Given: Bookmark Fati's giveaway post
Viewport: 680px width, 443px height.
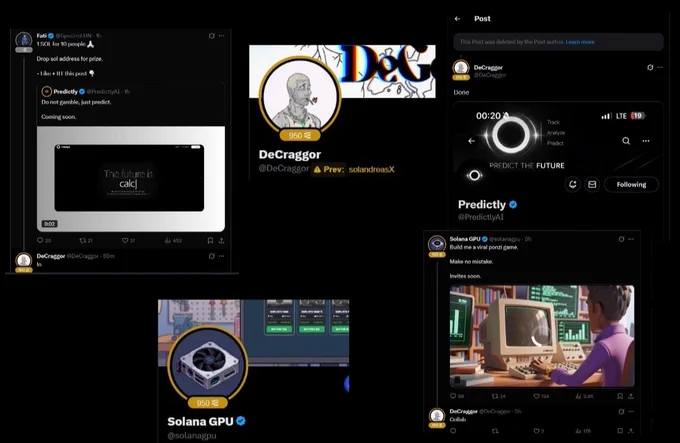Looking at the screenshot, I should [x=210, y=240].
